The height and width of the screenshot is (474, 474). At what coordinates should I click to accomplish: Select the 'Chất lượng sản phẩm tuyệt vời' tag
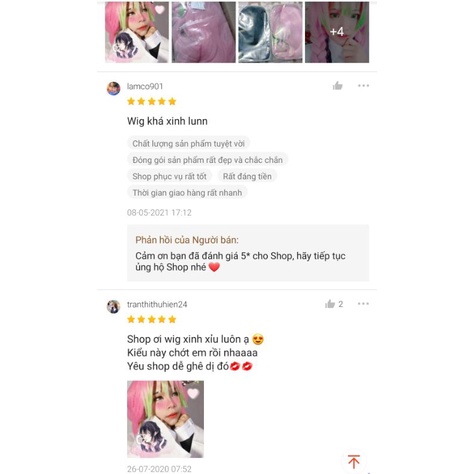click(x=188, y=144)
